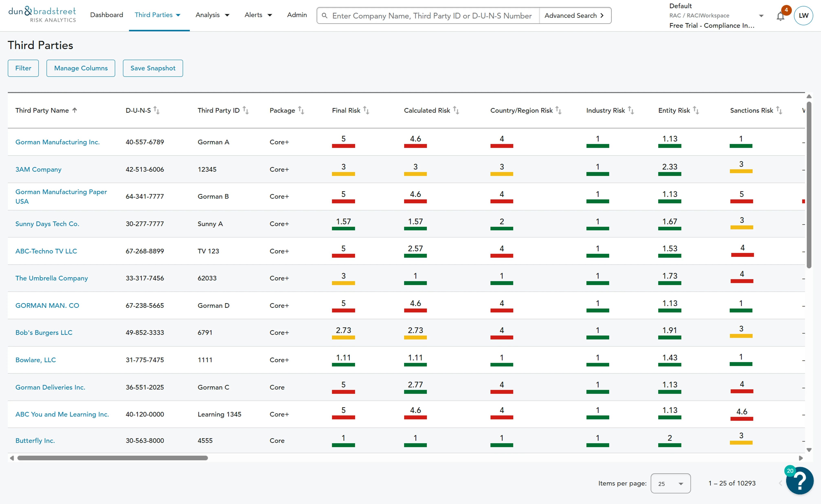Sort by Final Risk column
This screenshot has height=504, width=821.
[x=366, y=110]
